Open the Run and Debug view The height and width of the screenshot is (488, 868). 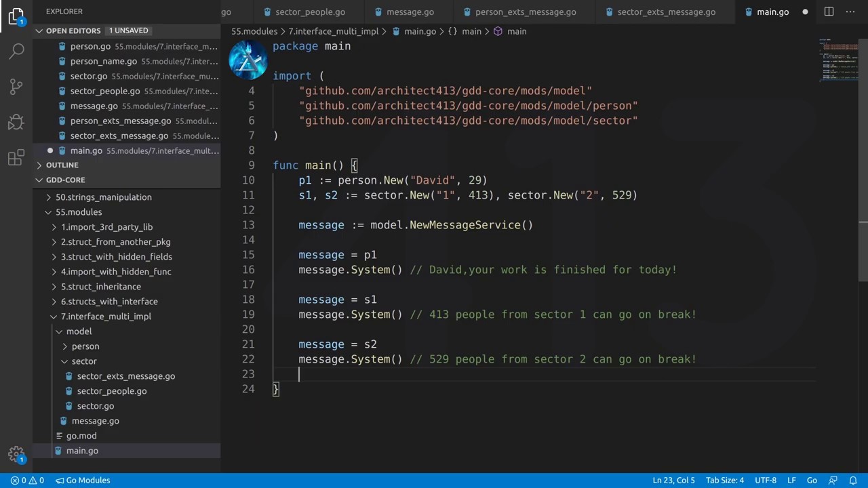pos(16,122)
